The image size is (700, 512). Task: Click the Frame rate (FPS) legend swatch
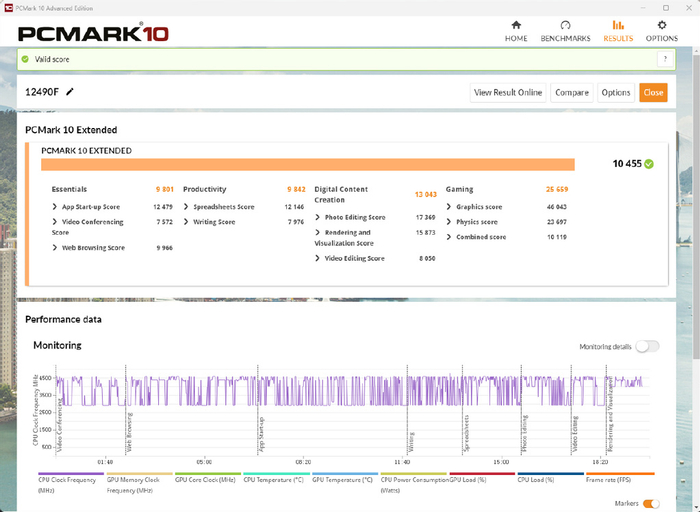coord(620,474)
